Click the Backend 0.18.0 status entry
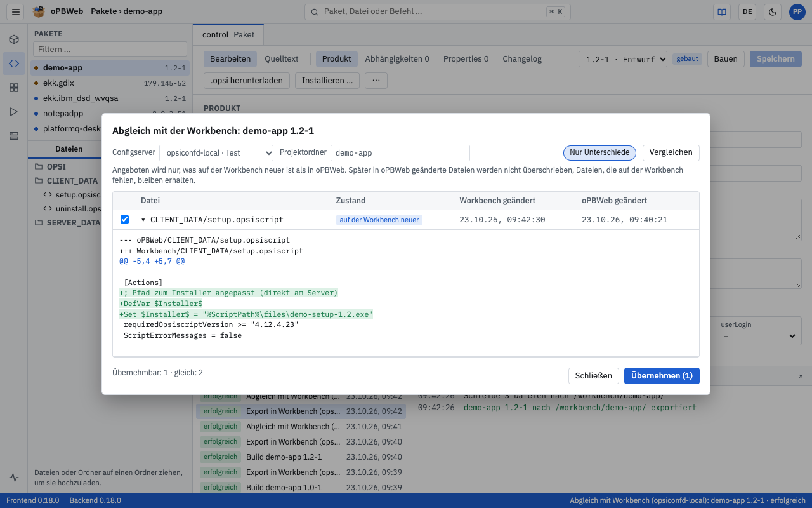This screenshot has height=508, width=812. pos(95,500)
